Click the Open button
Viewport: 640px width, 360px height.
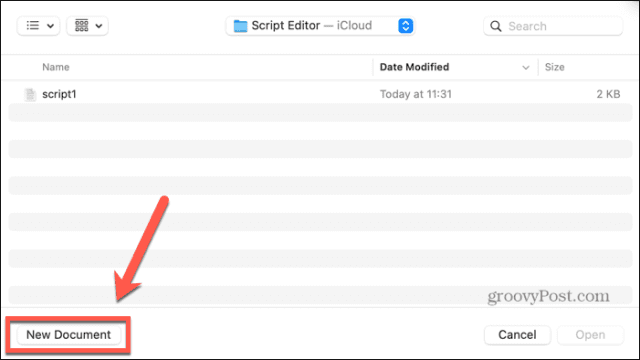point(590,335)
